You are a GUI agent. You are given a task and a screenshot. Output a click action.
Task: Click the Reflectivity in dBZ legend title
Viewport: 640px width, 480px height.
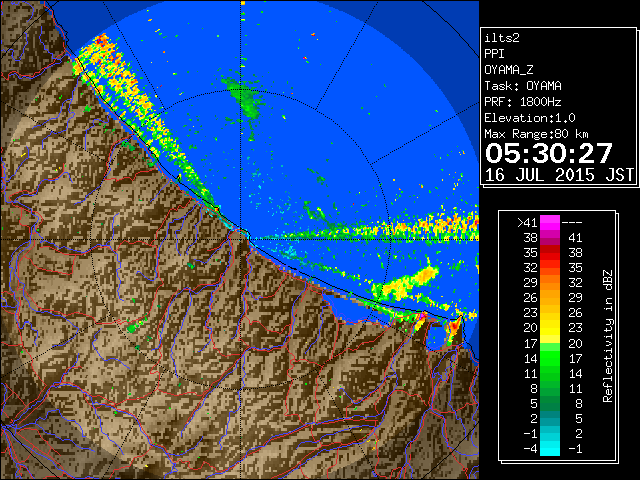(607, 336)
